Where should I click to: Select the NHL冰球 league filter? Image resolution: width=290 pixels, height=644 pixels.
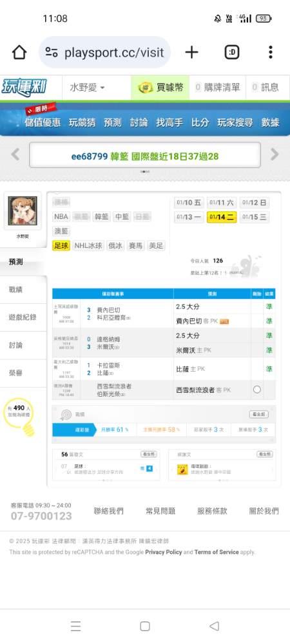coord(88,246)
